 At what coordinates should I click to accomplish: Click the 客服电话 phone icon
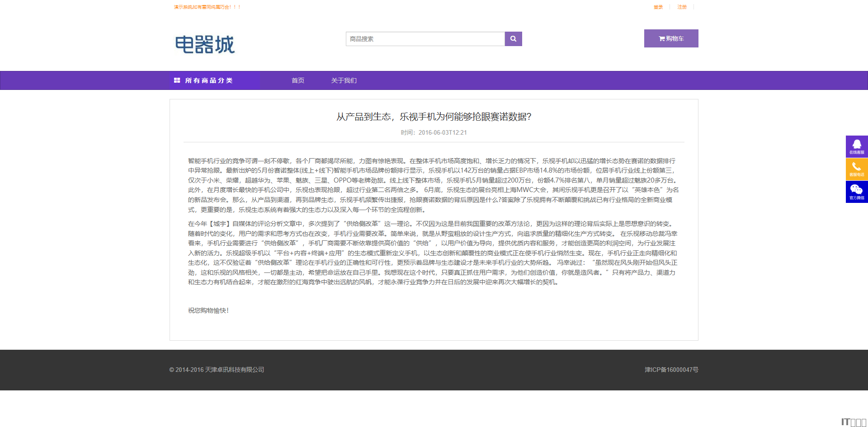[857, 169]
